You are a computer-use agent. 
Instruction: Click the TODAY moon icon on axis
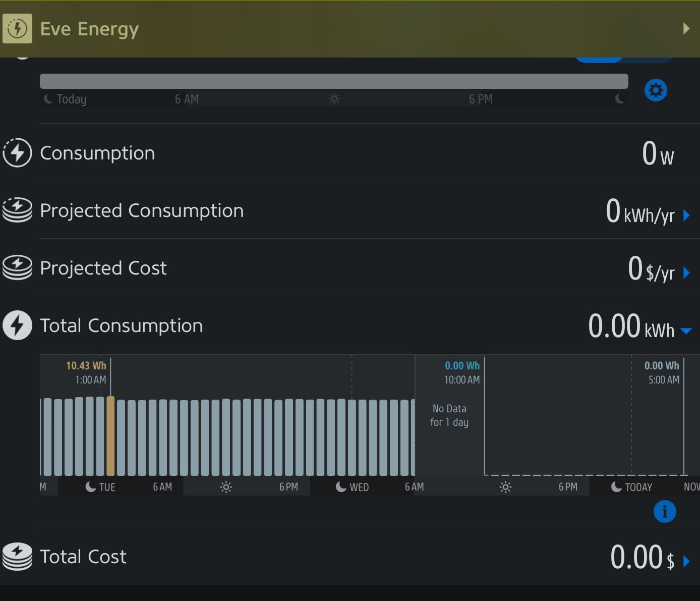[616, 486]
